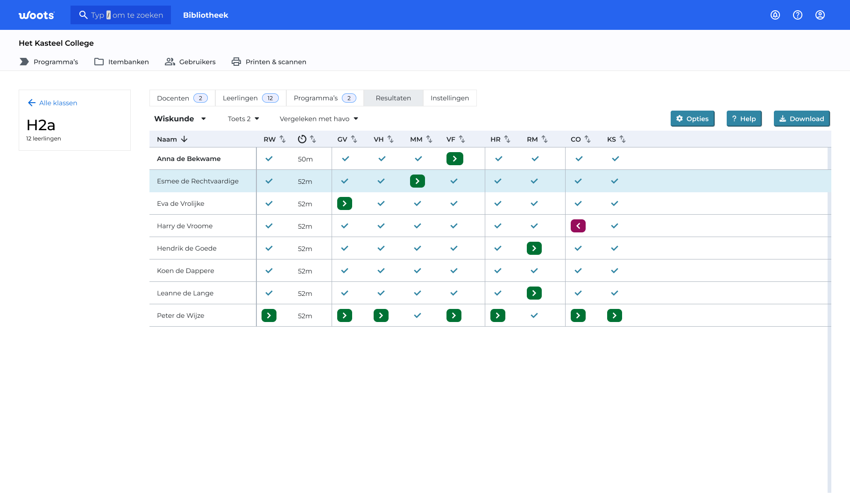Click the Woots logo
Viewport: 850px width, 504px height.
click(x=36, y=15)
